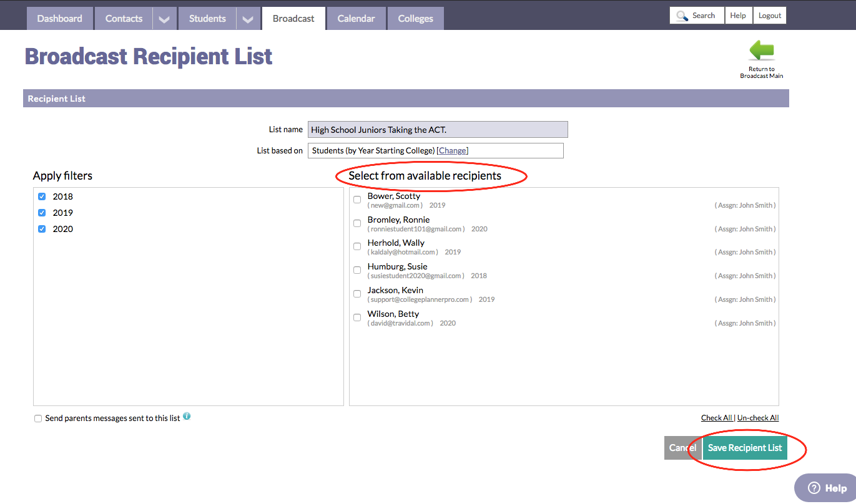Click the Logout button

(x=770, y=16)
